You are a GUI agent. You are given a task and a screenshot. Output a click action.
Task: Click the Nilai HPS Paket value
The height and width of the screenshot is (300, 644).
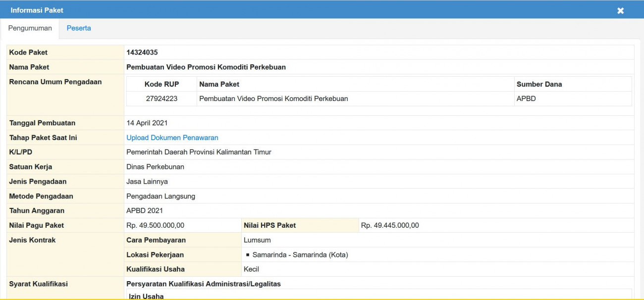click(389, 225)
